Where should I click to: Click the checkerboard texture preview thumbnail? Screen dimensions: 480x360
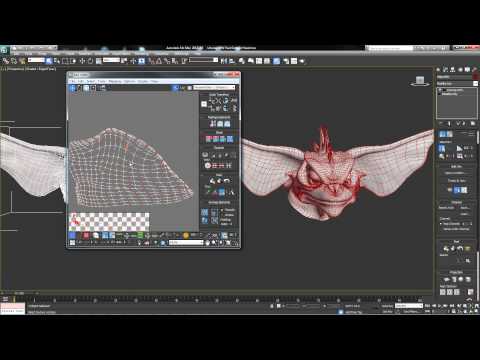(x=109, y=222)
